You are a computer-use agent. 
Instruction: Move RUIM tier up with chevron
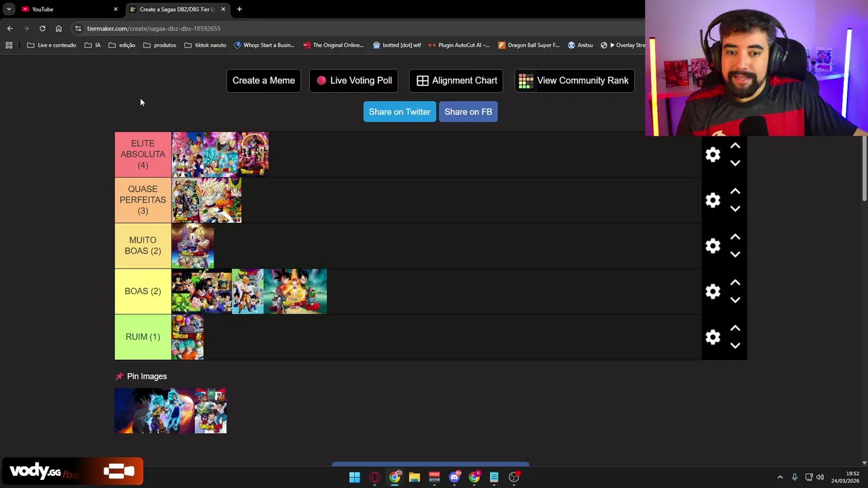735,328
